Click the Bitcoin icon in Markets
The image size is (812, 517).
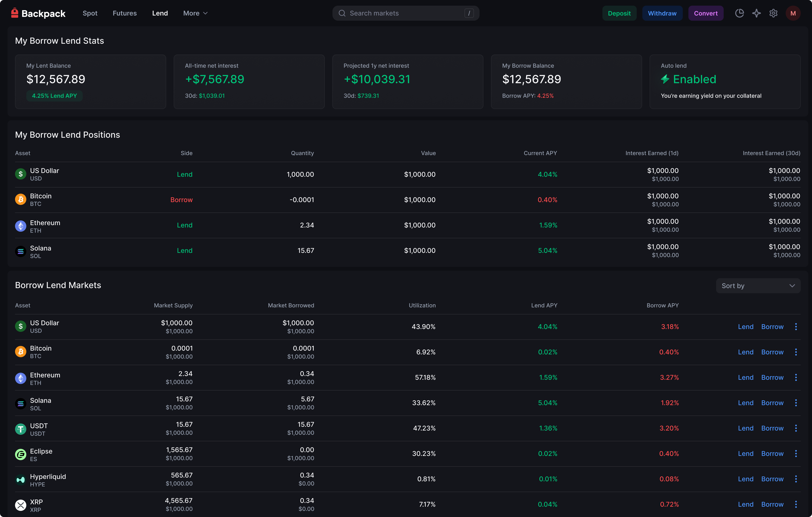(21, 351)
